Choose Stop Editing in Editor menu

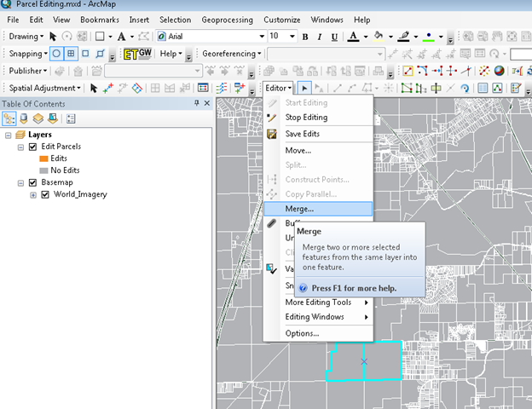[x=318, y=118]
